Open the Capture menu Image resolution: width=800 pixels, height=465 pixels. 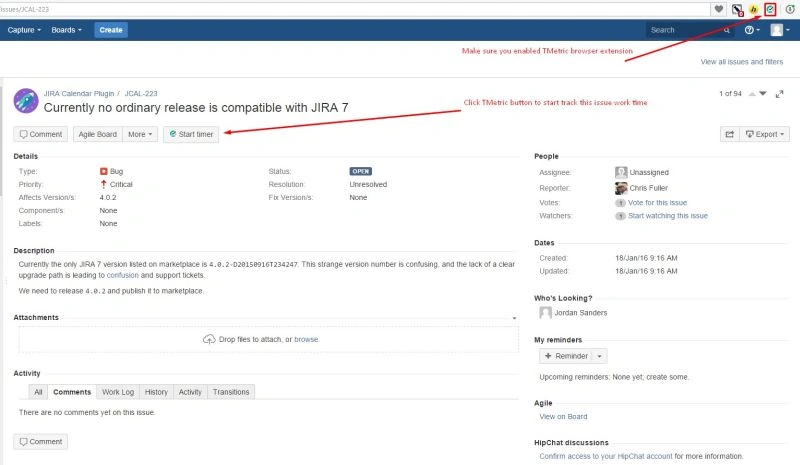pyautogui.click(x=24, y=30)
